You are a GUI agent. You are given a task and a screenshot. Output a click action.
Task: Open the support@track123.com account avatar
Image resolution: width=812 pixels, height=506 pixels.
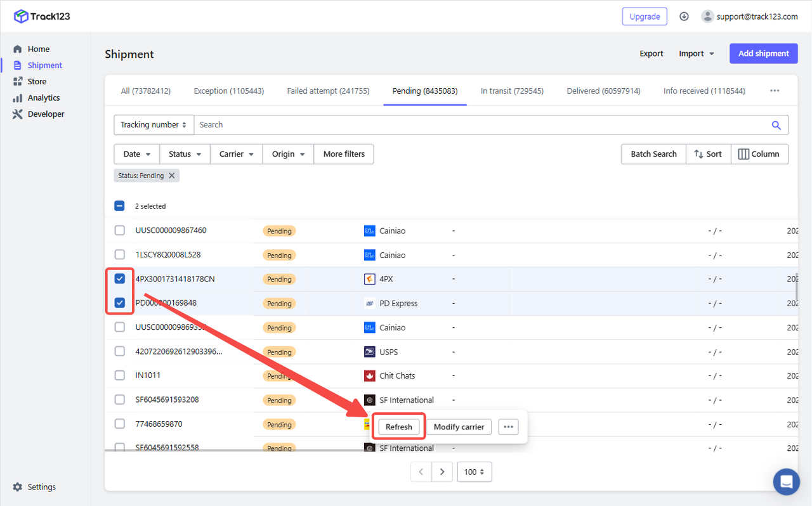(707, 16)
